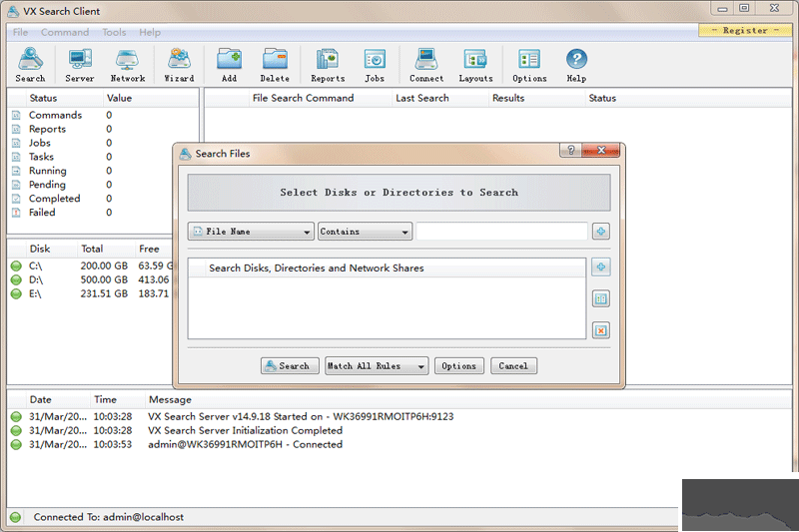
Task: Click the icon next to Commands status row
Action: pos(16,115)
